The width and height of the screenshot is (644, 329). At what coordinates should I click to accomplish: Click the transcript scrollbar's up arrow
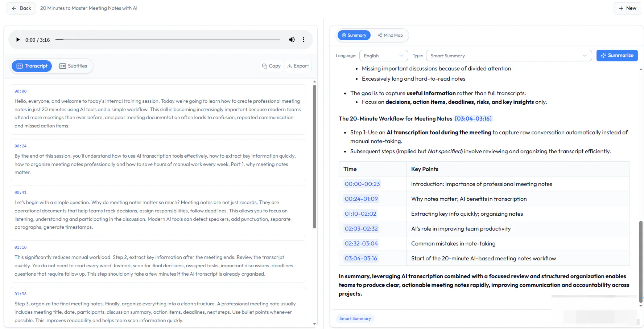point(314,82)
